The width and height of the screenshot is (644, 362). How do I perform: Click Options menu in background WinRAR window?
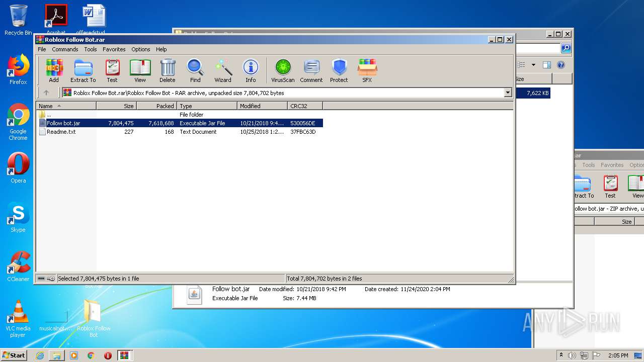point(636,165)
